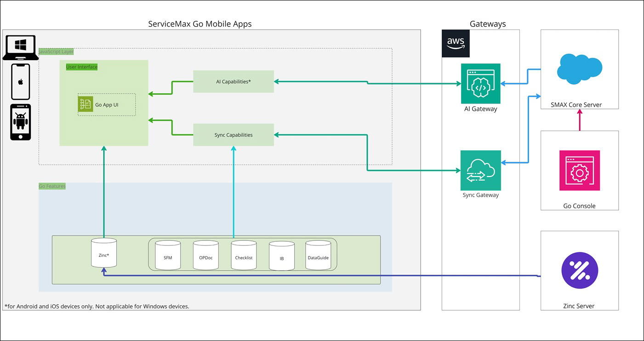Image resolution: width=644 pixels, height=341 pixels.
Task: Select the Sync Gateway cloud icon
Action: 480,170
